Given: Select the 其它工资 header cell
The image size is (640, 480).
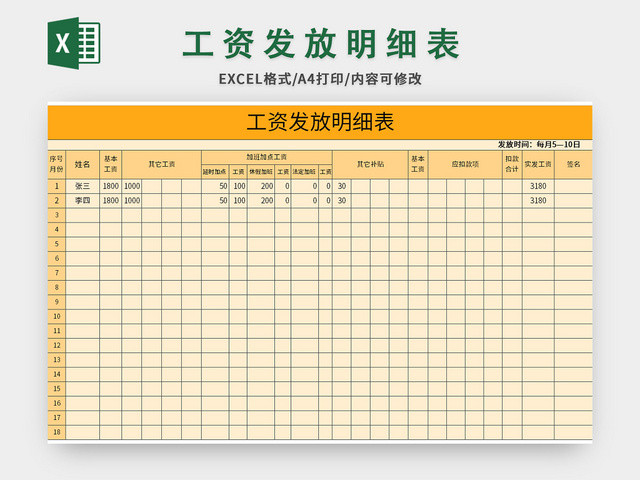Looking at the screenshot, I should click(x=162, y=164).
